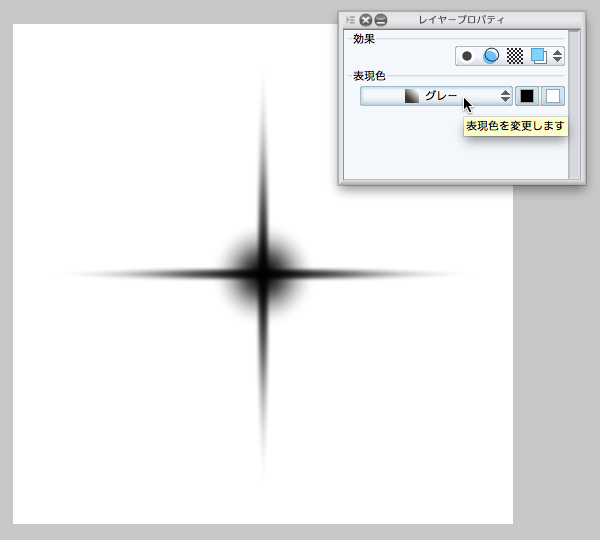The width and height of the screenshot is (600, 540).
Task: Open the グレー expression color dropdown
Action: pyautogui.click(x=436, y=96)
